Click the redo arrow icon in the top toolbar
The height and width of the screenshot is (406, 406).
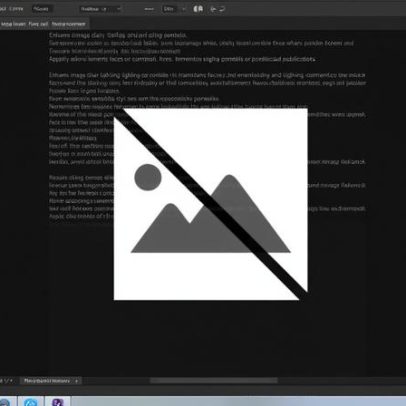222,9
